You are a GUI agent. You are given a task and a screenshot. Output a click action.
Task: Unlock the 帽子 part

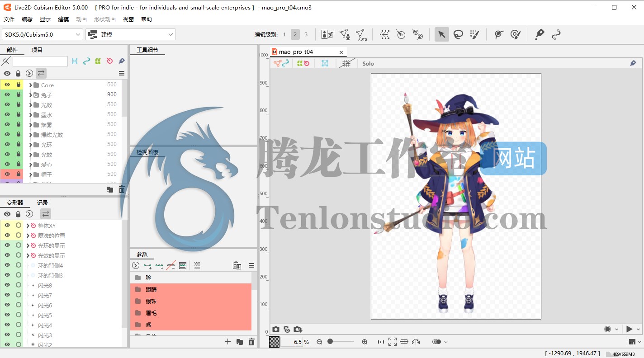(x=19, y=174)
